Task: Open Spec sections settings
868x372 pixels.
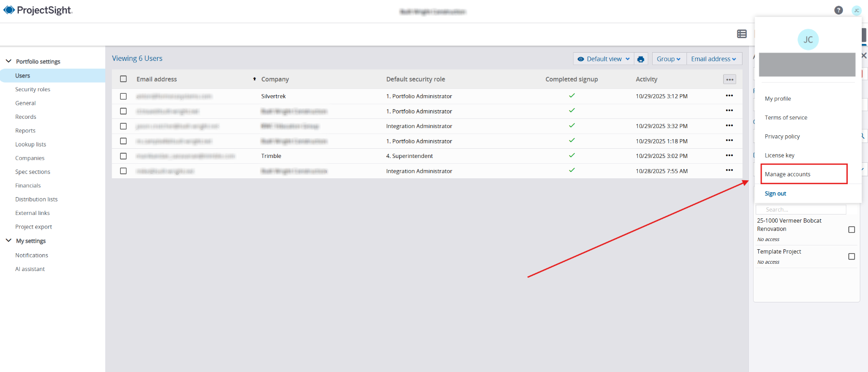Action: point(32,172)
